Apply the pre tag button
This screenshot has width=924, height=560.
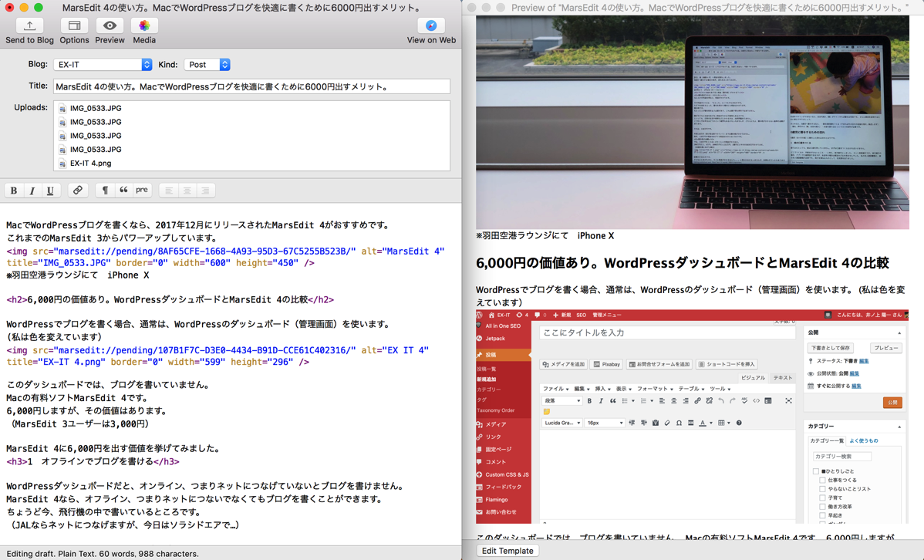(141, 191)
